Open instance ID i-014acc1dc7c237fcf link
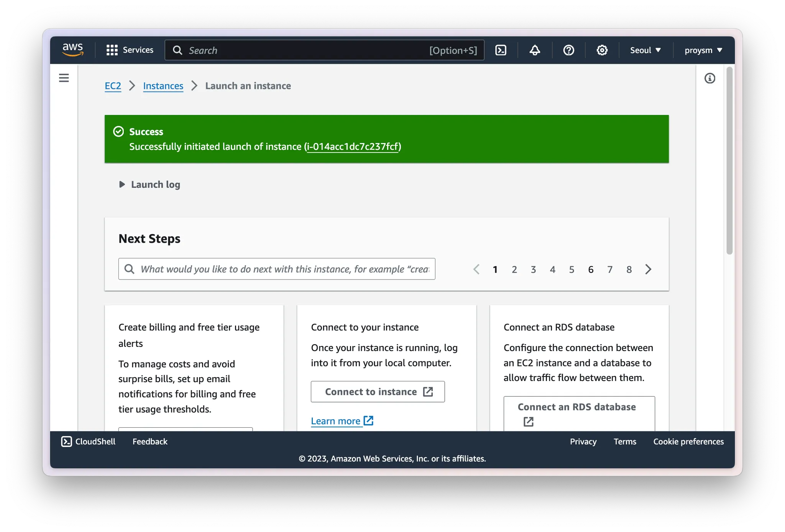This screenshot has width=785, height=532. [x=353, y=147]
